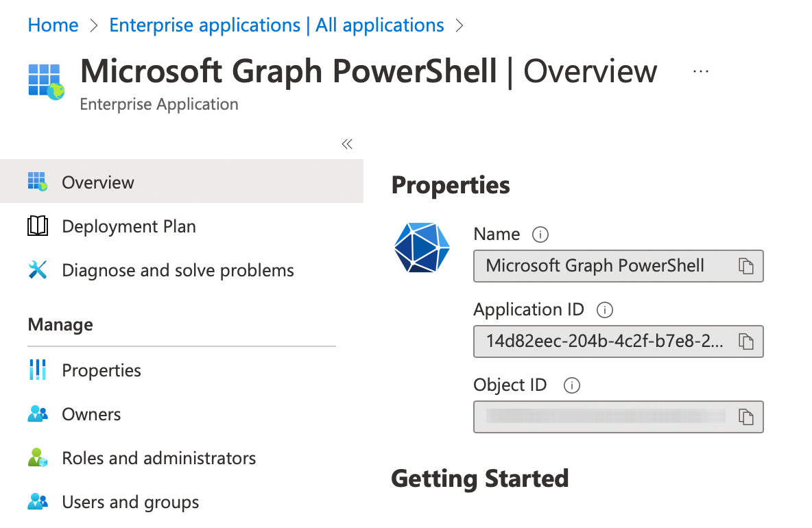The image size is (812, 528).
Task: Click the Deployment Plan book icon
Action: point(38,226)
